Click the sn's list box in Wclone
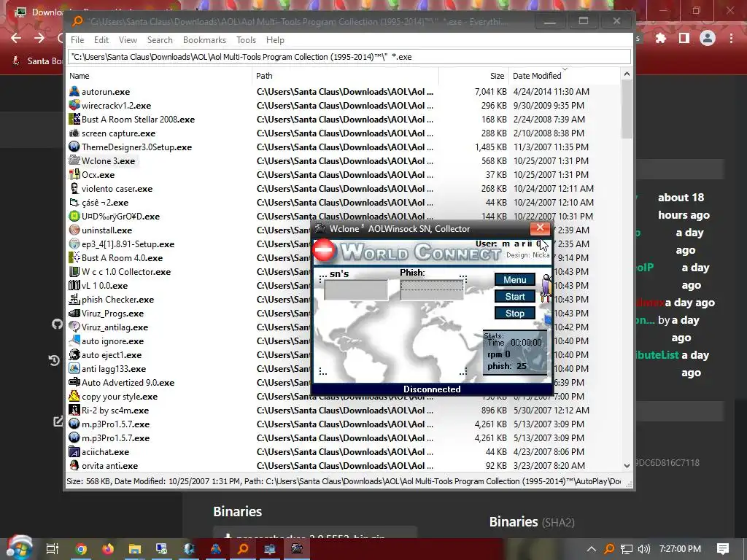The width and height of the screenshot is (747, 560). tap(355, 290)
